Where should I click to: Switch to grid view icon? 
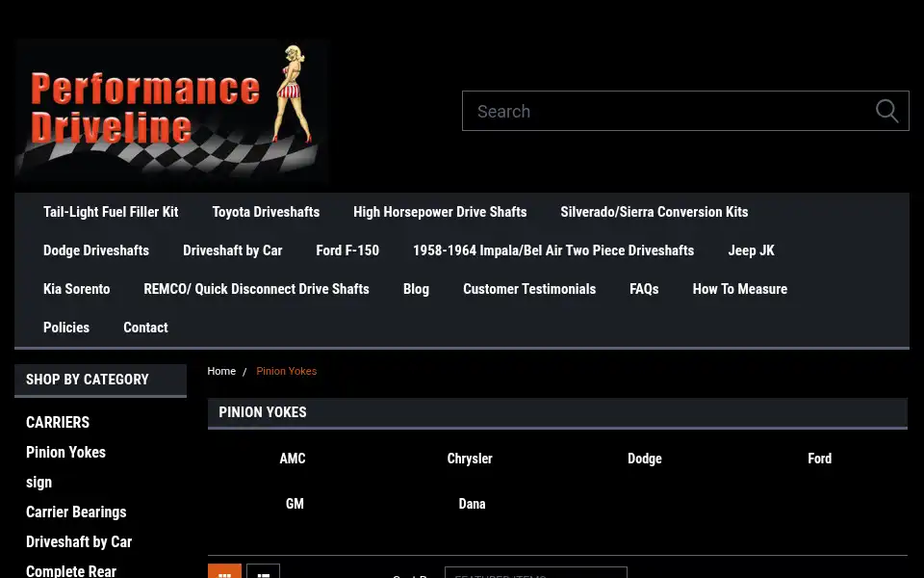224,571
